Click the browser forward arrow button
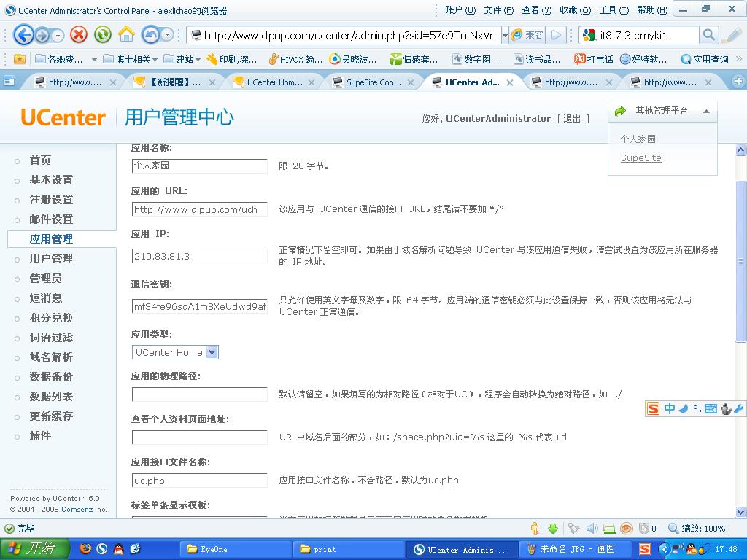Viewport: 747px width, 560px height. click(x=42, y=35)
